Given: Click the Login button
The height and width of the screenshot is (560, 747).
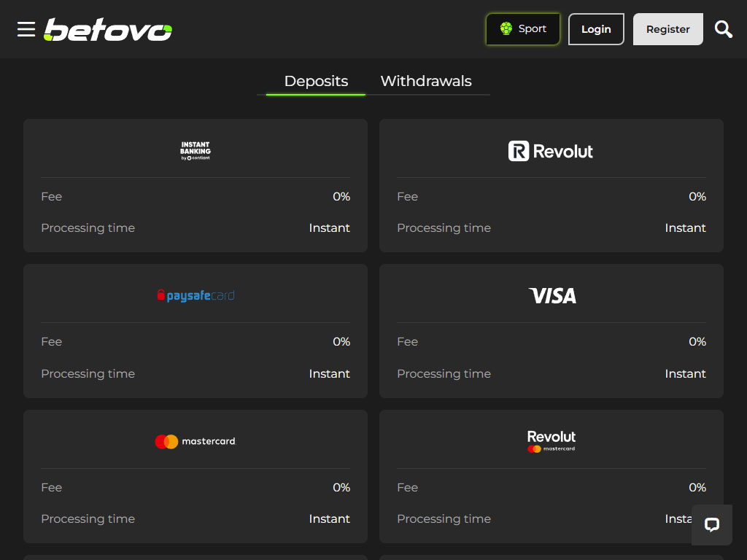Looking at the screenshot, I should (x=596, y=29).
